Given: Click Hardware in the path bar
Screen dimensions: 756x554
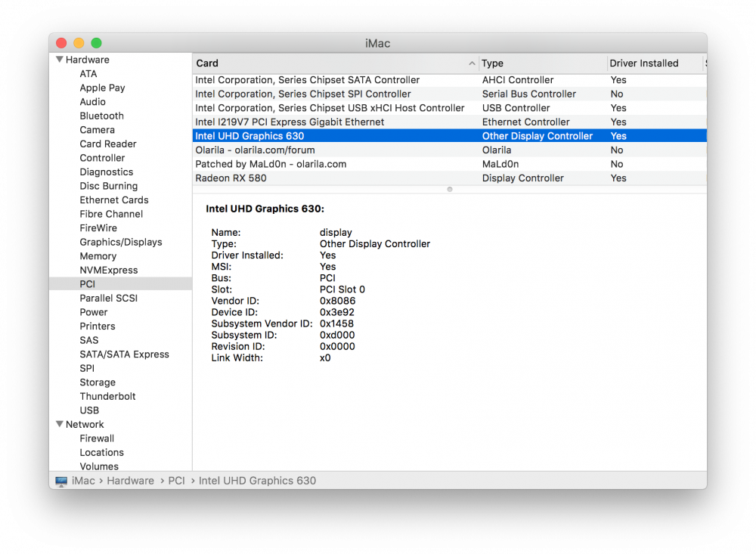Looking at the screenshot, I should pos(130,481).
